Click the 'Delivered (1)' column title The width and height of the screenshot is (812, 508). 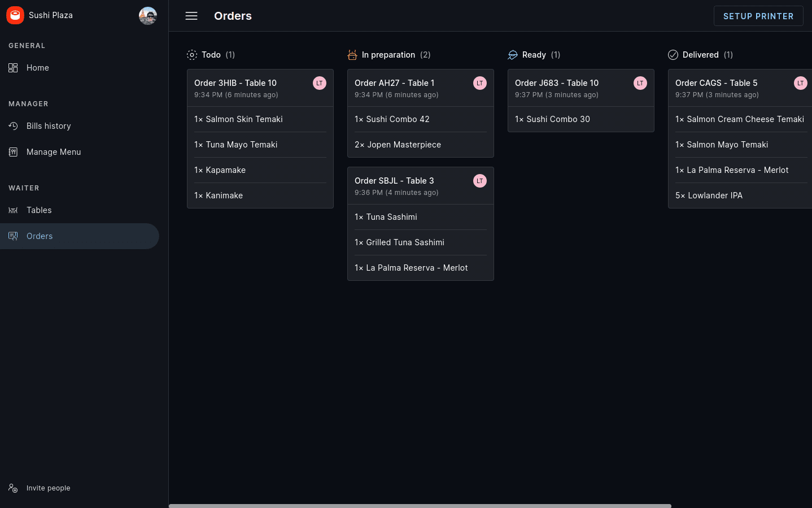708,55
